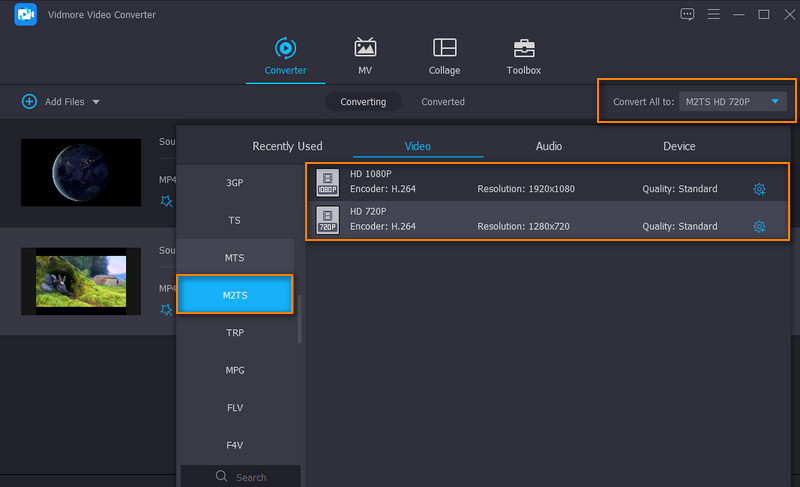This screenshot has height=487, width=800.
Task: Open the hamburger menu in title bar
Action: (x=713, y=14)
